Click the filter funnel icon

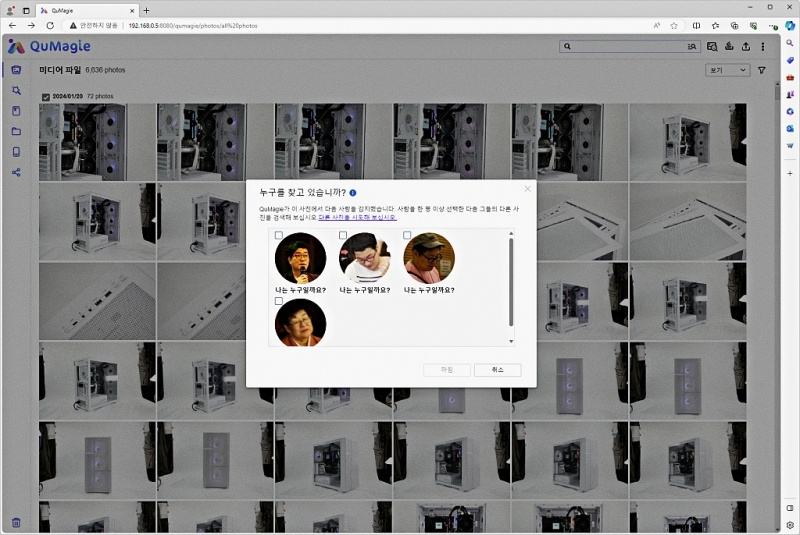762,71
